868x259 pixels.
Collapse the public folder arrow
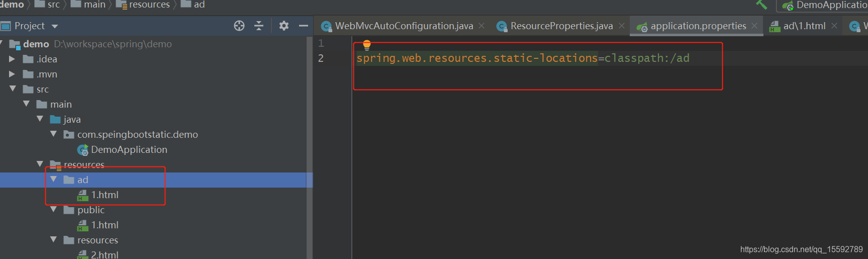click(x=53, y=209)
